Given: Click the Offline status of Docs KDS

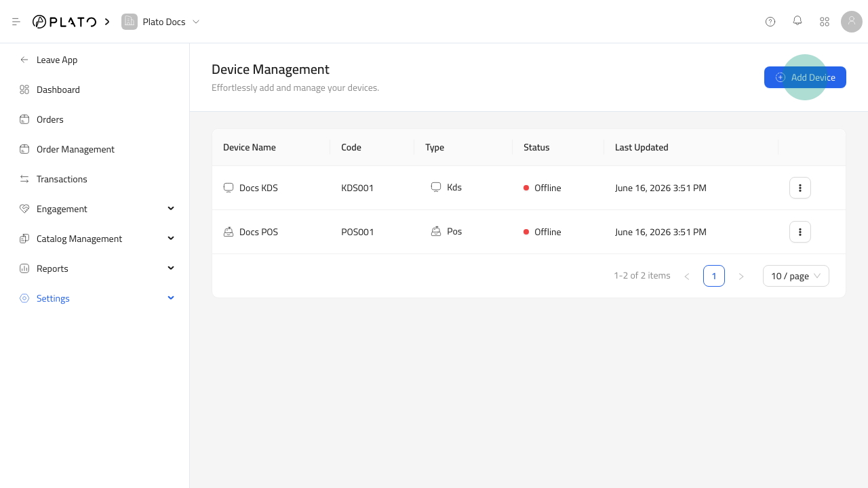Looking at the screenshot, I should click(542, 188).
